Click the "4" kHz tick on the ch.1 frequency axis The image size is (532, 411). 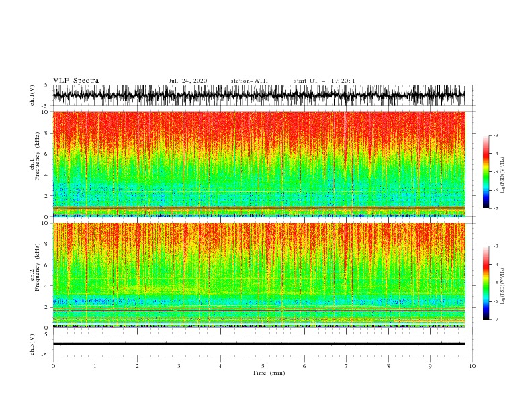click(x=47, y=175)
